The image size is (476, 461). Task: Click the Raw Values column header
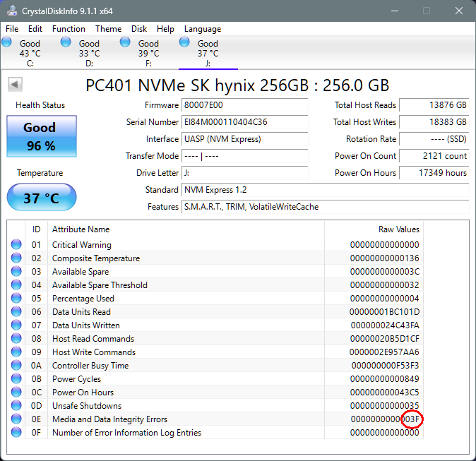tap(398, 229)
